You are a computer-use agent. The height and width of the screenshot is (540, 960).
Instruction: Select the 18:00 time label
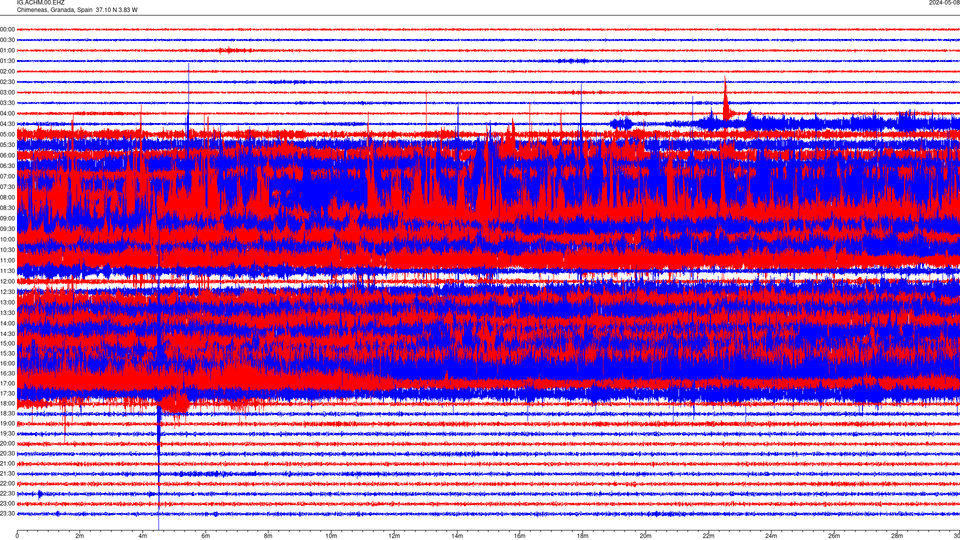click(7, 403)
